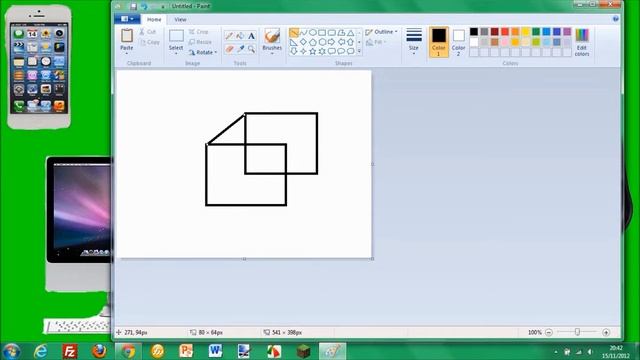640x360 pixels.
Task: Open the Select dropdown arrow
Action: (176, 53)
